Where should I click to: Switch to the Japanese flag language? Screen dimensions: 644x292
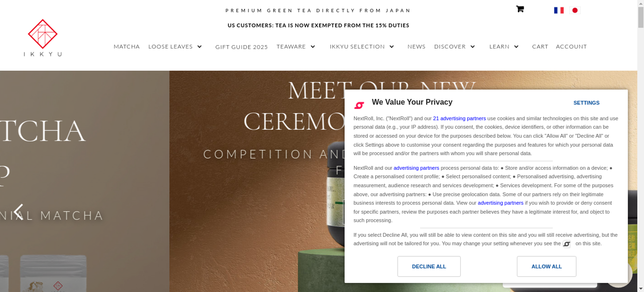(x=575, y=10)
